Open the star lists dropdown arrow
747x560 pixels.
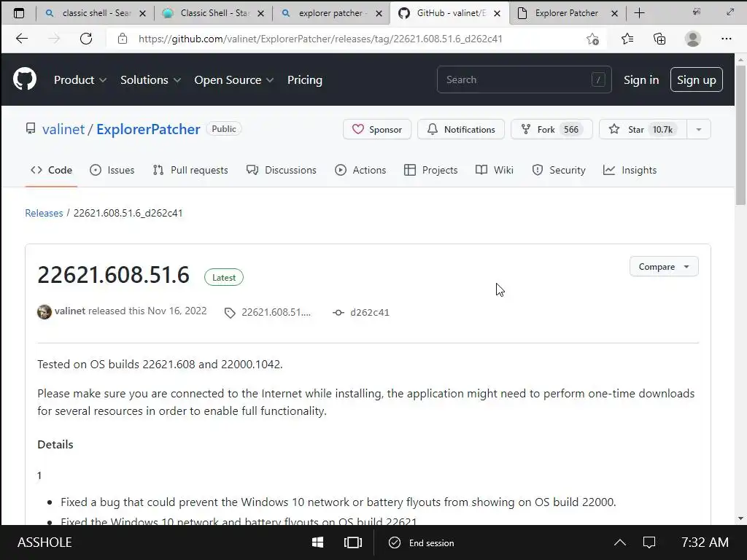pyautogui.click(x=699, y=129)
